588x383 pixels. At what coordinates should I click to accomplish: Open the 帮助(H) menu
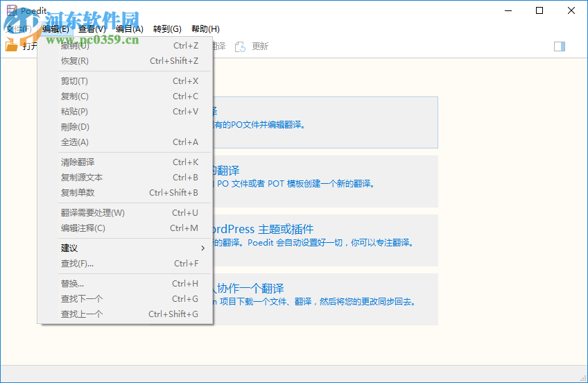point(205,29)
